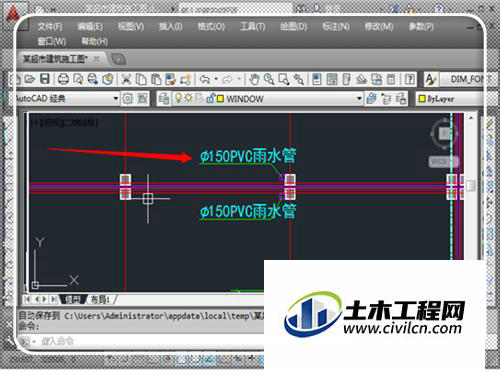Click Layer Previous icon
The height and width of the screenshot is (370, 500).
pos(386,99)
